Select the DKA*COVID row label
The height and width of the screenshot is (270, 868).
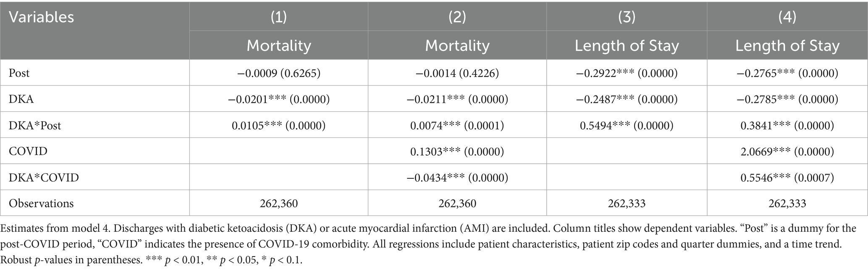44,177
